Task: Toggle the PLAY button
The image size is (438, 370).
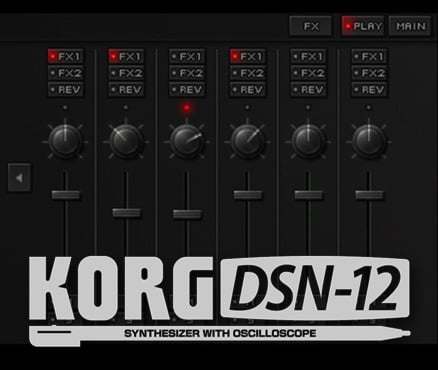Action: [363, 26]
